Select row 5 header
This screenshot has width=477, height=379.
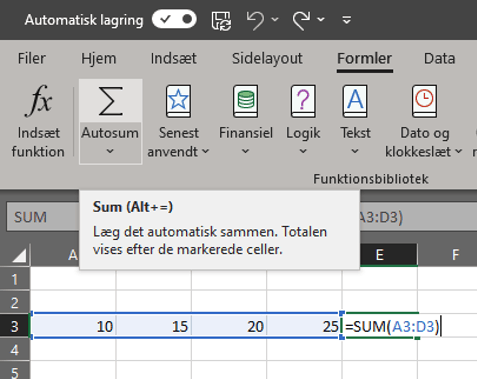click(15, 371)
